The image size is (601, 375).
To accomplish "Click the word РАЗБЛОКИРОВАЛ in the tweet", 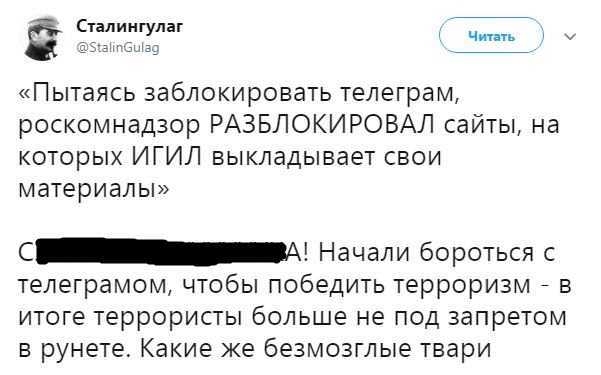I will point(322,125).
